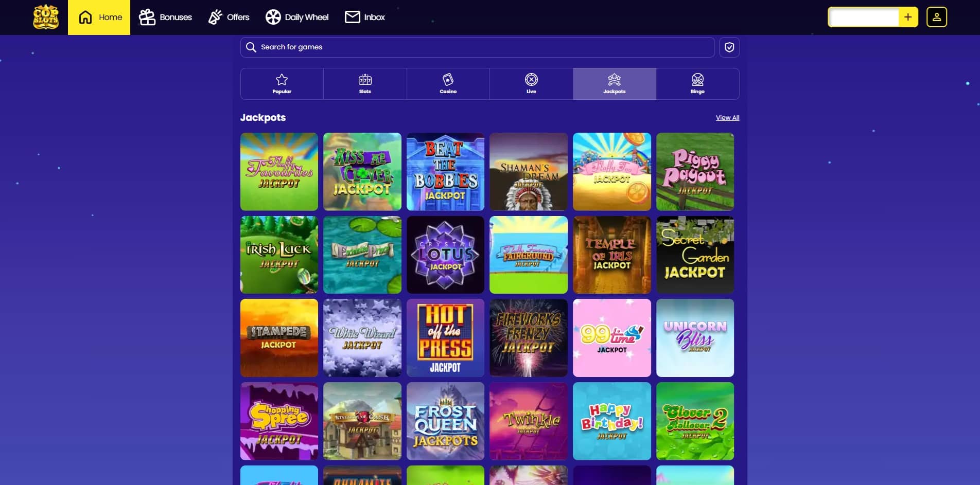Switch to the Jackpots tab
This screenshot has height=485, width=980.
click(614, 83)
